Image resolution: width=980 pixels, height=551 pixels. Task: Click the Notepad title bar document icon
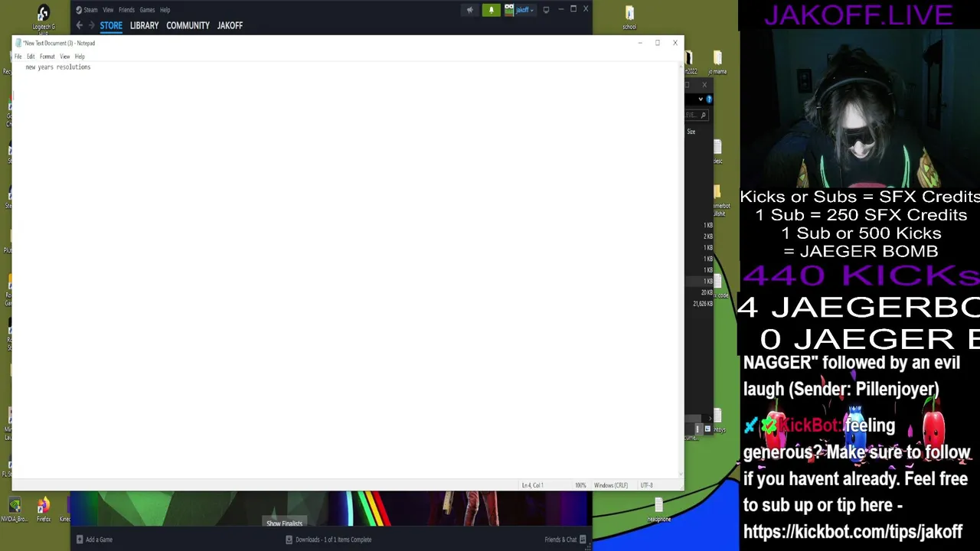(18, 43)
